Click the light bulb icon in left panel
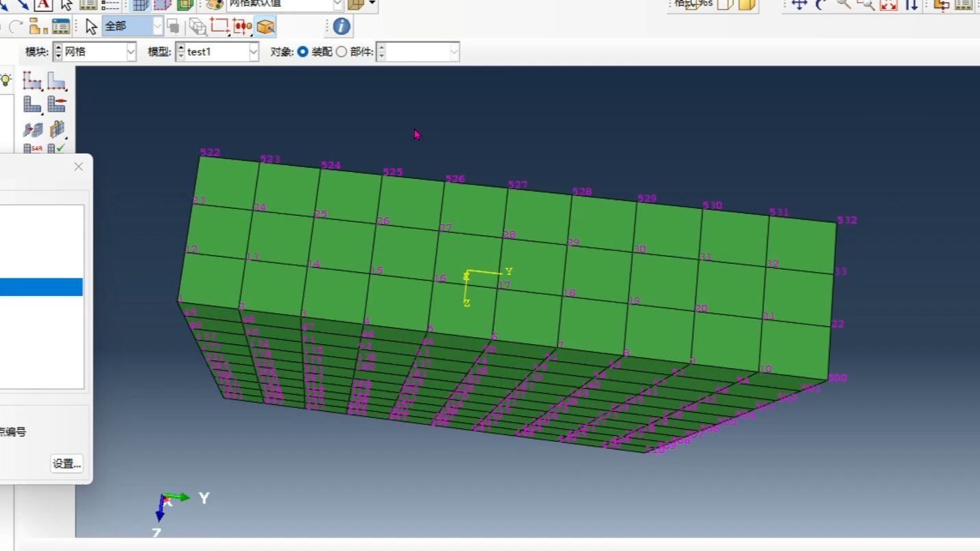Screen dimensions: 980x551 click(5, 79)
